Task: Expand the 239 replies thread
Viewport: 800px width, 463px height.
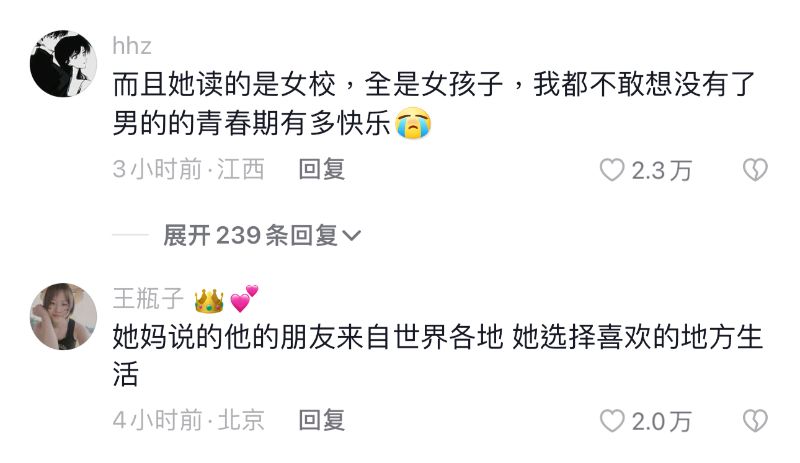Action: coord(262,235)
